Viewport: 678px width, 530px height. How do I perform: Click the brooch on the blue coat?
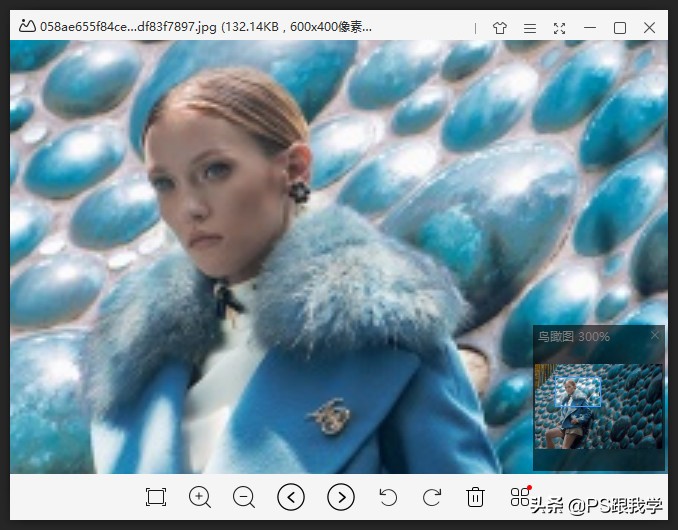pyautogui.click(x=328, y=414)
